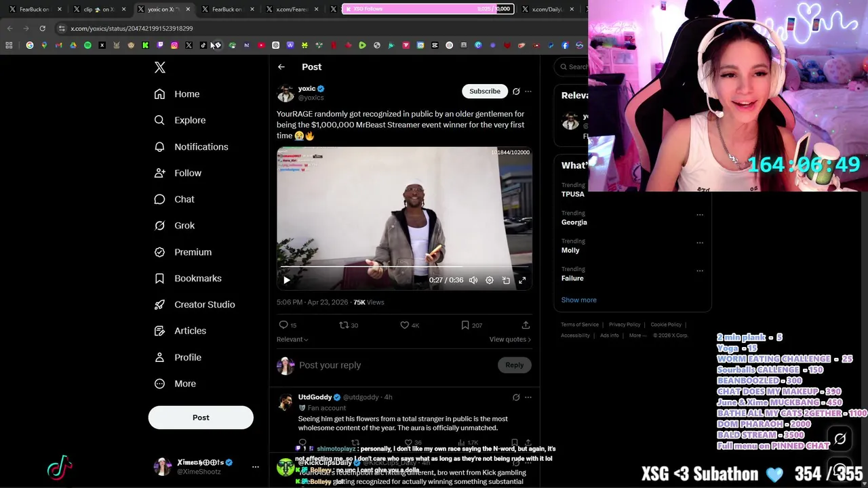Screen dimensions: 868x488
Task: Open account switcher dots by XimeShootz
Action: point(256,466)
